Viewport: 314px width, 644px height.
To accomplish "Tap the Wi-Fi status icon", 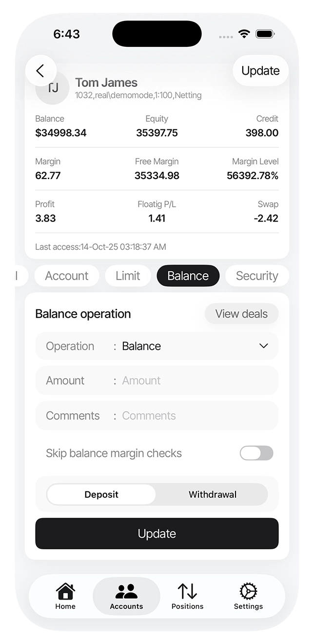I will 244,34.
